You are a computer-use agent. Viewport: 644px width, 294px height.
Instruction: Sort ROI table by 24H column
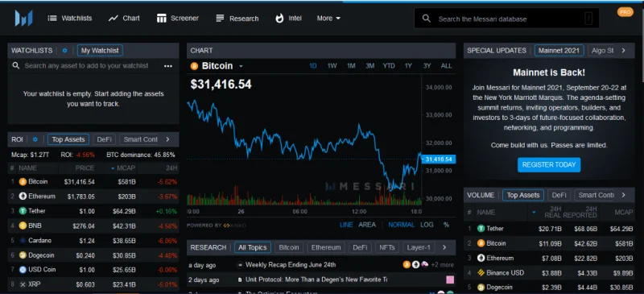pos(172,168)
